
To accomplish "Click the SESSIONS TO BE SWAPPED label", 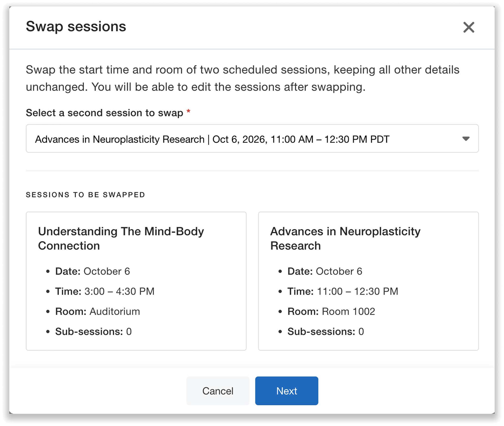I will (86, 194).
